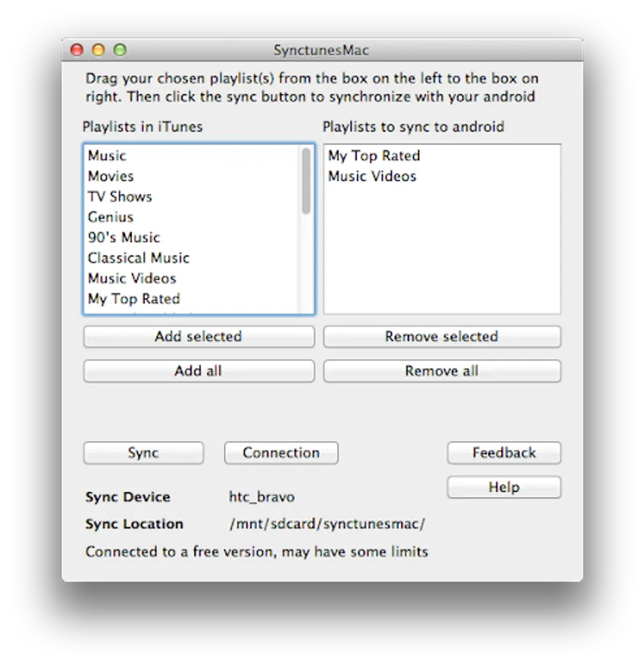Screen dimensions: 644x666
Task: Close the SynctunesMac window with the red button
Action: click(77, 50)
